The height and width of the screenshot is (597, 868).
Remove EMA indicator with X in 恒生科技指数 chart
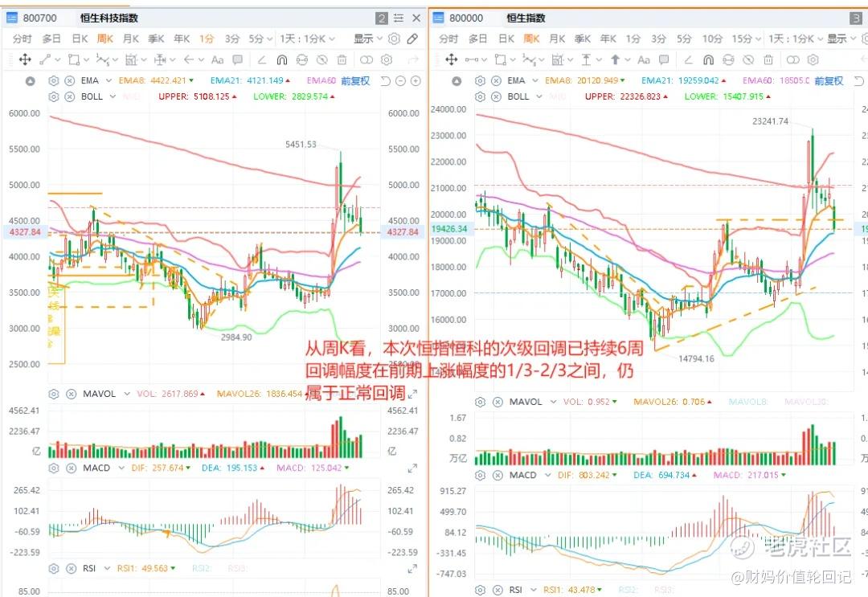(70, 81)
